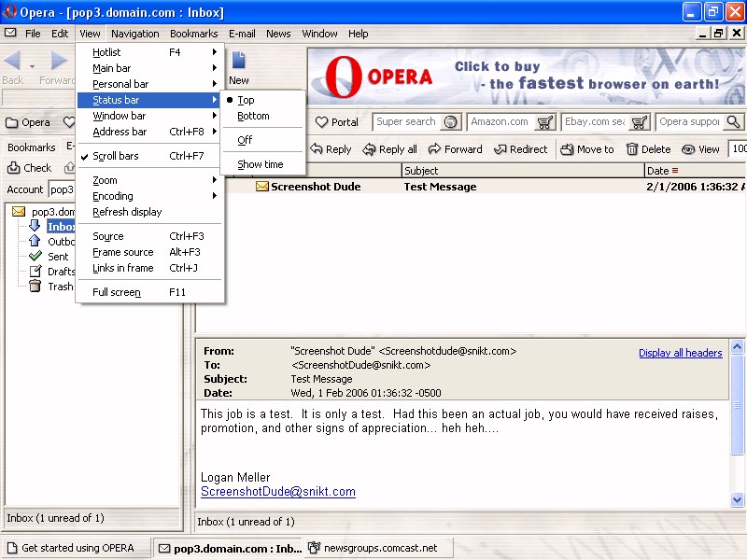Toggle Show time in status bar

pos(262,164)
